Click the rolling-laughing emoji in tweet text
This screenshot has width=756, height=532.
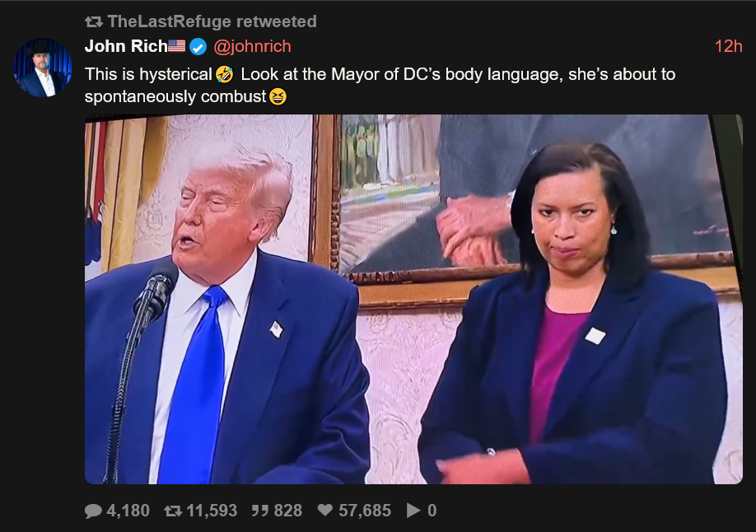(x=224, y=74)
